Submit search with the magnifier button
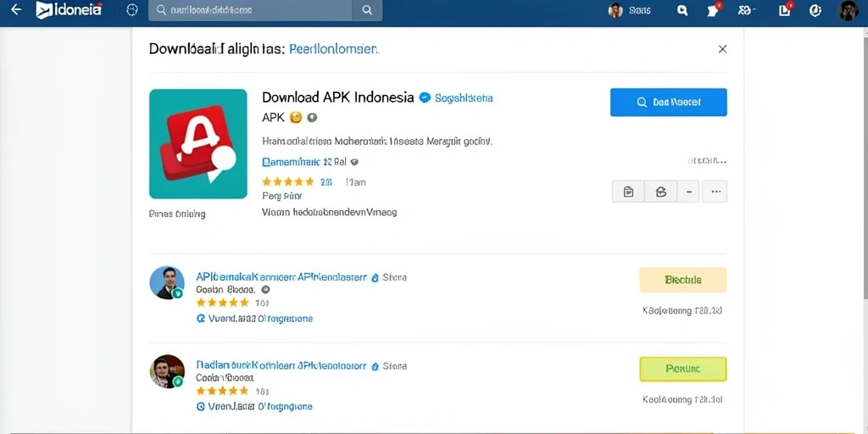The width and height of the screenshot is (868, 434). pos(366,10)
